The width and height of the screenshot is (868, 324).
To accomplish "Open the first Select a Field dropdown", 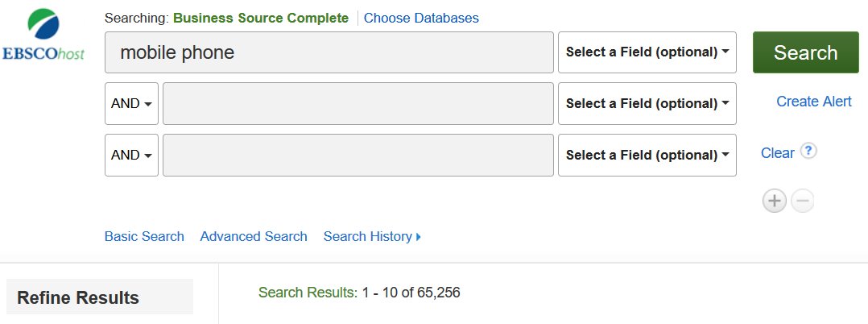I will tap(647, 52).
